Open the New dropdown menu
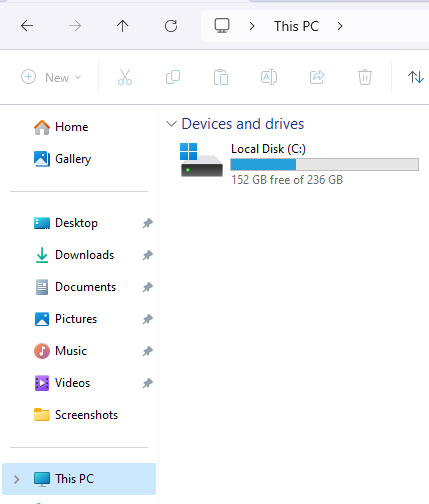429x504 pixels. tap(51, 77)
